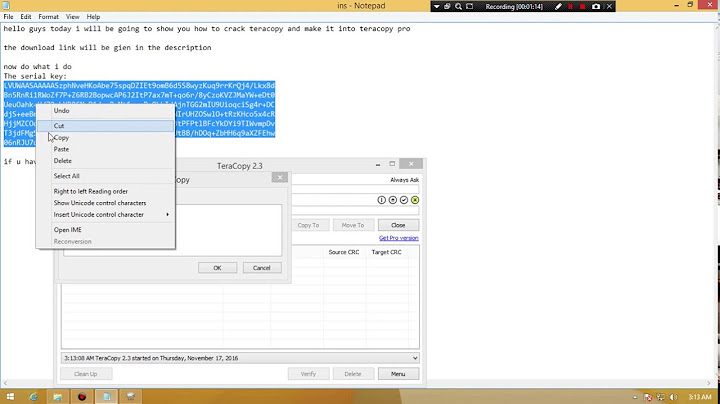Open File Explorer from the taskbar
Viewport: 720px width, 404px height.
[x=57, y=397]
